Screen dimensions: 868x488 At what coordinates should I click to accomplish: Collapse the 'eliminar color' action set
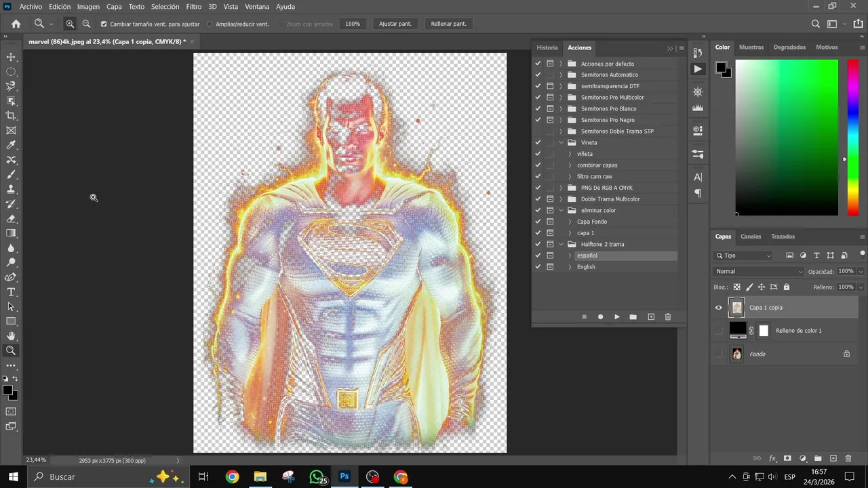click(561, 210)
